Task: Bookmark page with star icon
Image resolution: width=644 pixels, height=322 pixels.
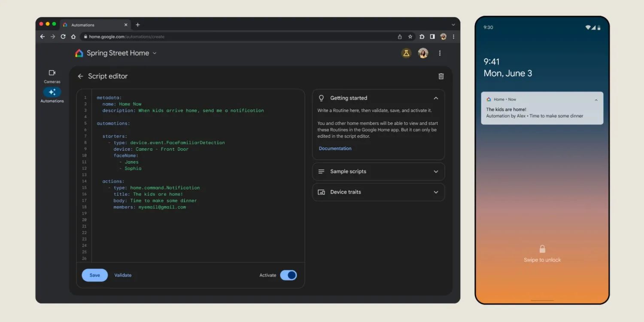Action: point(410,37)
